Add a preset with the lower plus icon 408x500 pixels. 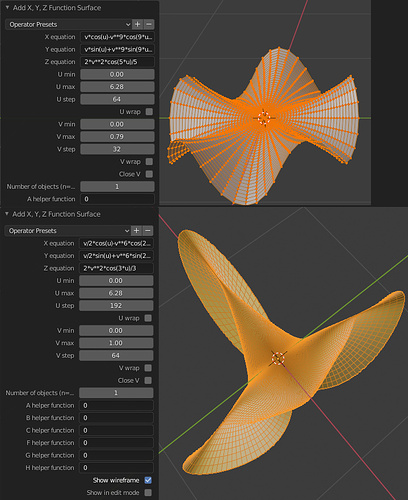tap(136, 231)
